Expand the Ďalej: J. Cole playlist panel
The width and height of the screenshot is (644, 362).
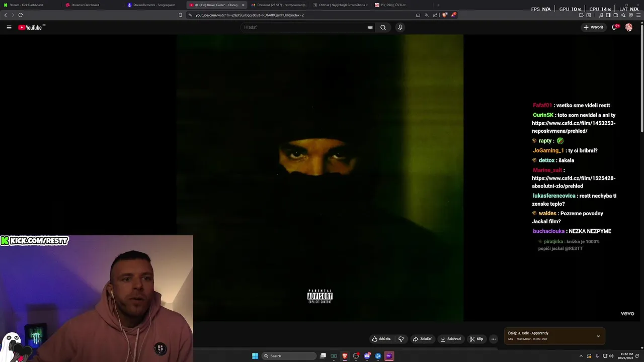click(598, 336)
